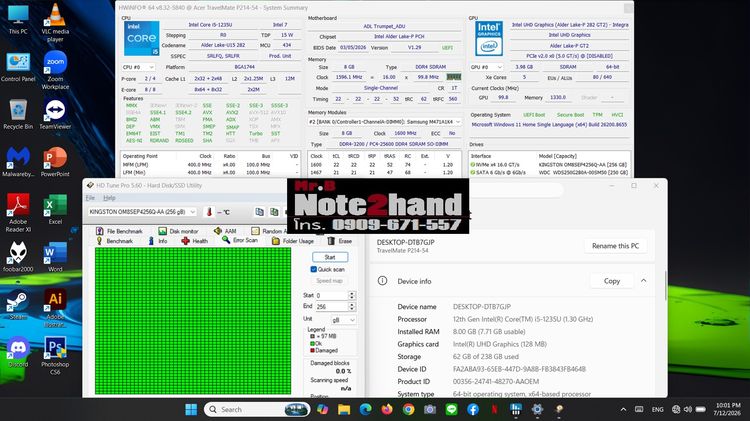This screenshot has width=750, height=421.
Task: Open the Settings gear on the taskbar
Action: (537, 410)
